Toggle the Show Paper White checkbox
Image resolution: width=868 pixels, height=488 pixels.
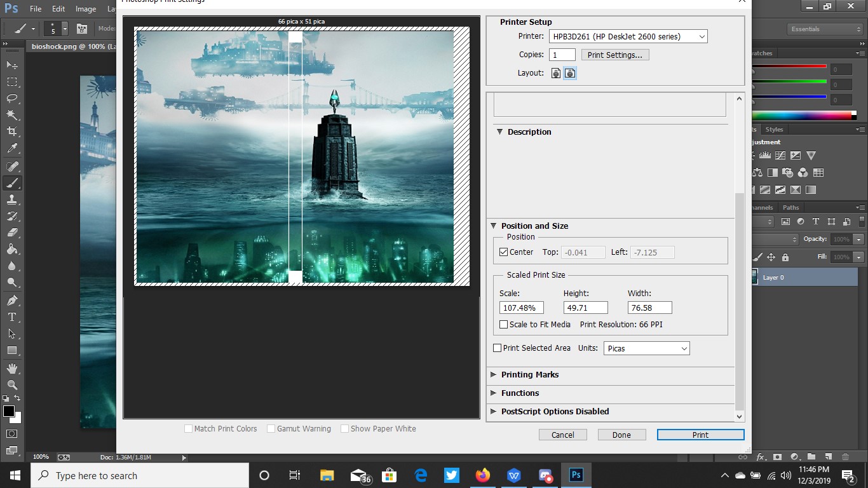pos(344,429)
